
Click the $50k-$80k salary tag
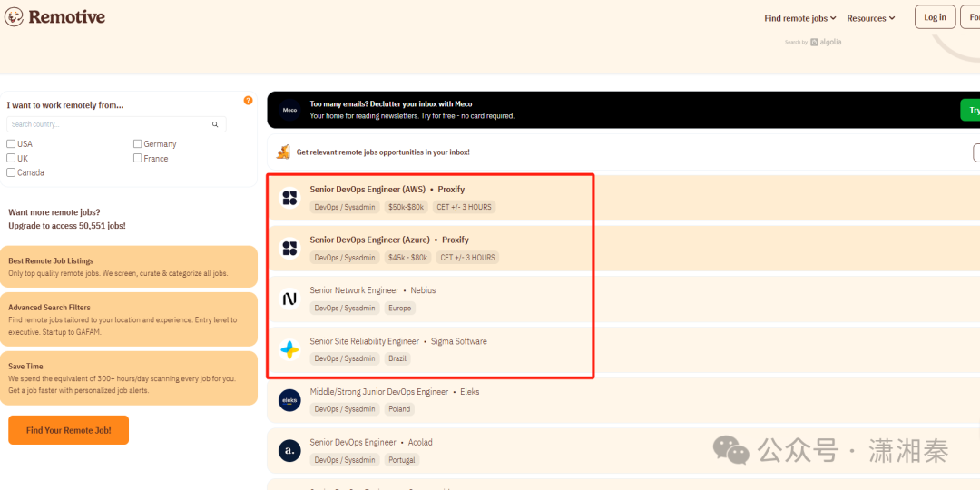(405, 207)
